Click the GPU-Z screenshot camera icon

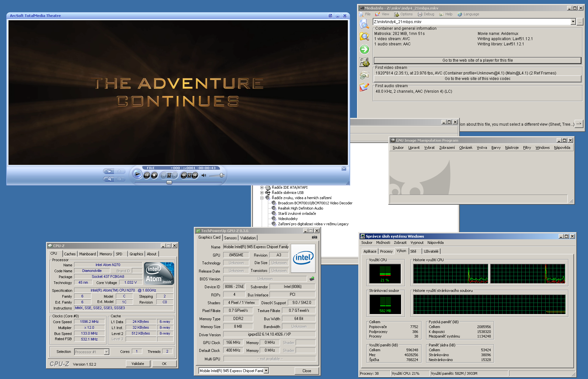[314, 237]
